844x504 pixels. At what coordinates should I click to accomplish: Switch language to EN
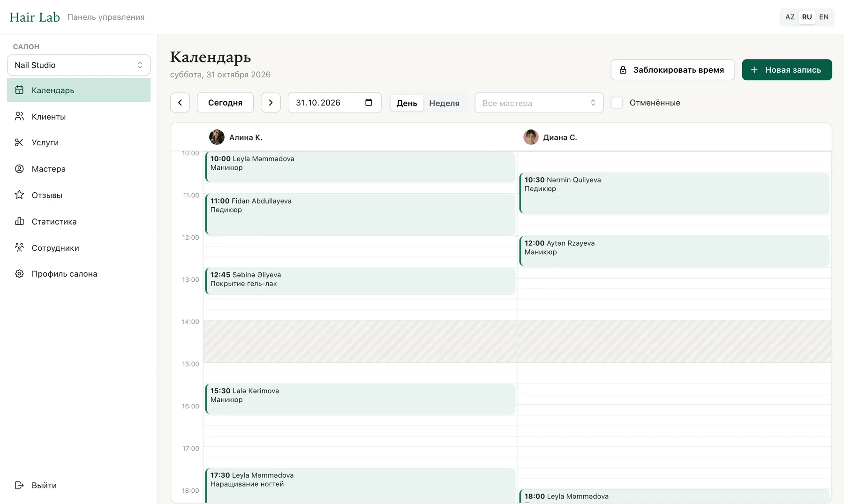click(x=824, y=17)
